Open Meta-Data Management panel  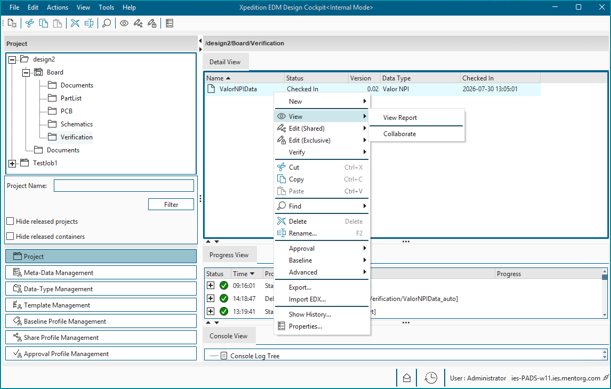(101, 272)
